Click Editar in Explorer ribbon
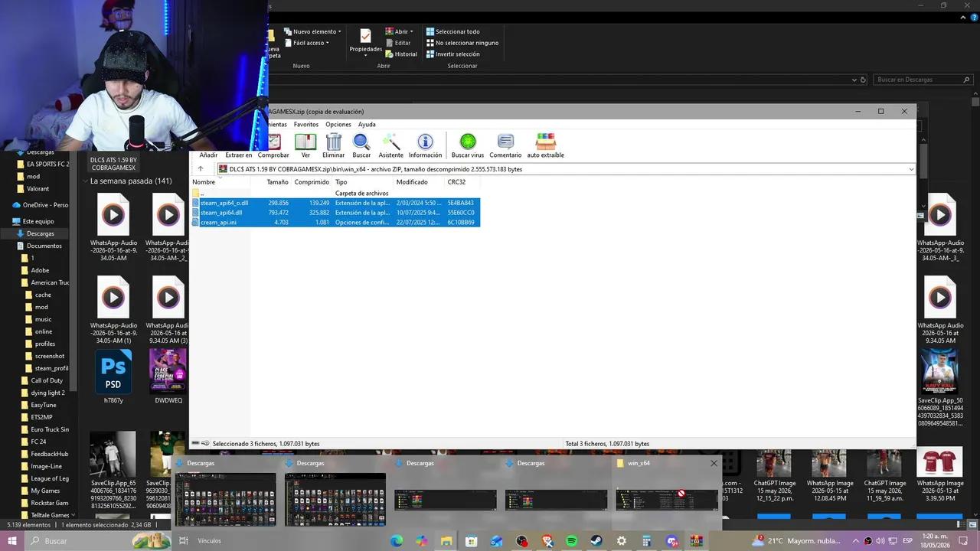 coord(398,43)
